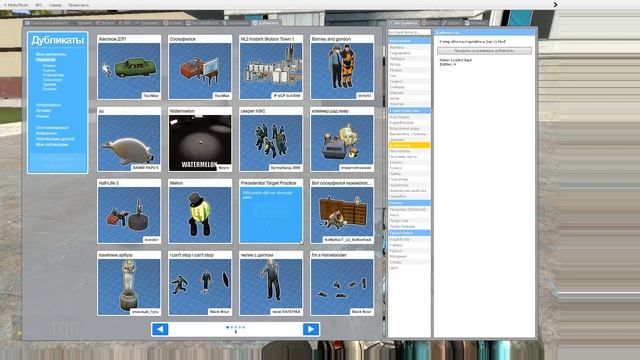
Task: Select the 'Мышца' tool in the list
Action: [409, 70]
